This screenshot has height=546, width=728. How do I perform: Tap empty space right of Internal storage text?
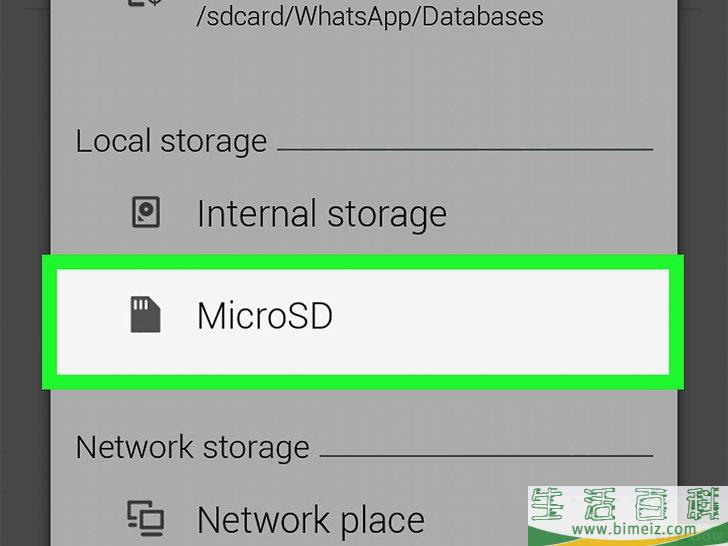[557, 214]
